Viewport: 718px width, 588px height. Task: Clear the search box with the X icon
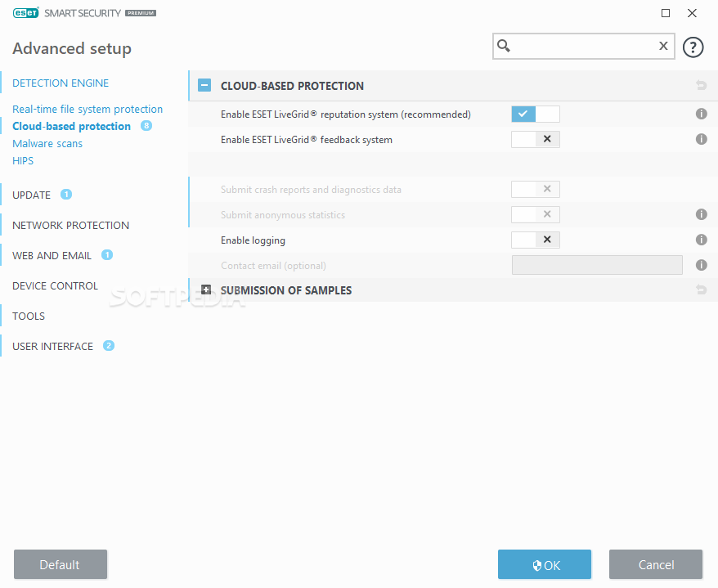(663, 46)
